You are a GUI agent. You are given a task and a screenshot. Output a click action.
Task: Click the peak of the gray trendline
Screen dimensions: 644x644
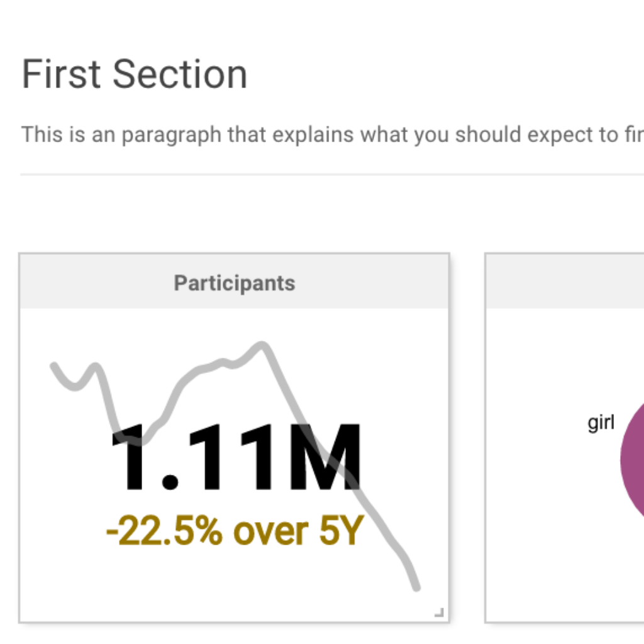click(263, 345)
